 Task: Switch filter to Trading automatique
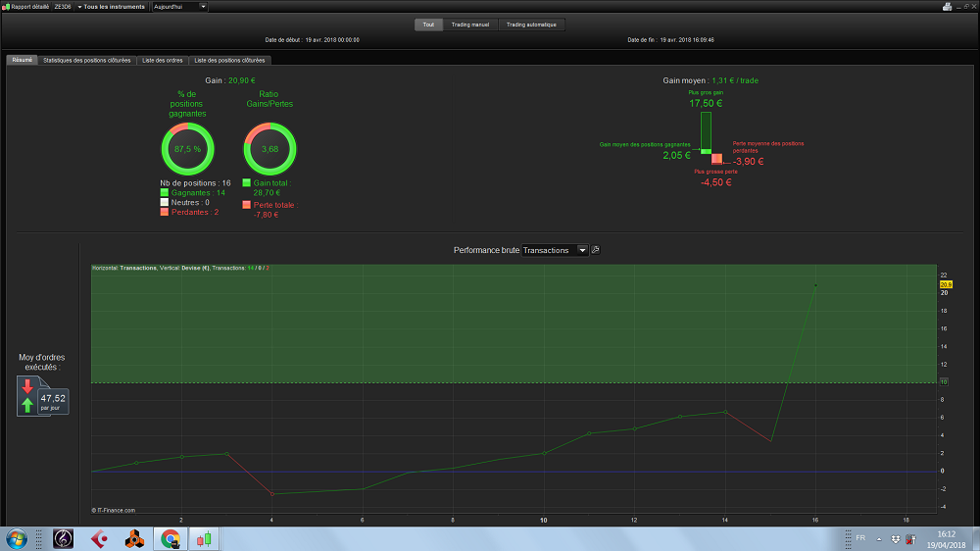[x=531, y=25]
